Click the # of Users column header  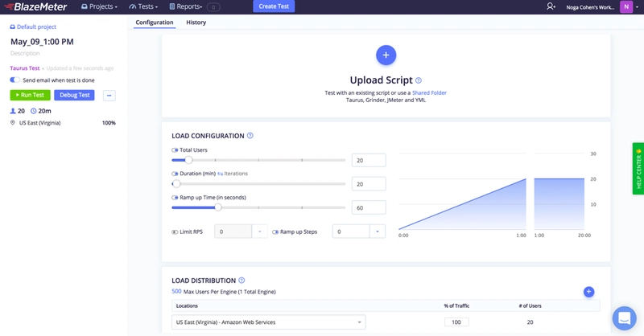point(530,305)
